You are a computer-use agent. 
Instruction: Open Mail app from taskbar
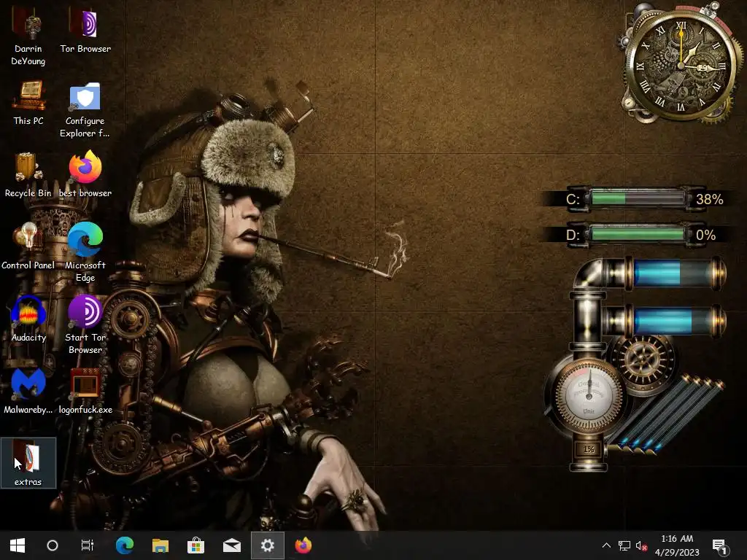click(231, 545)
